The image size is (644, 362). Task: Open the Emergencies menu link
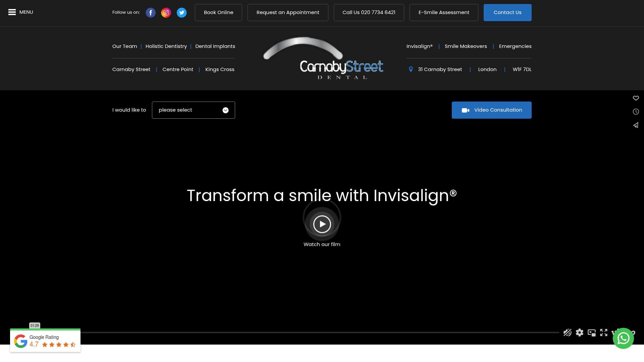pos(515,46)
